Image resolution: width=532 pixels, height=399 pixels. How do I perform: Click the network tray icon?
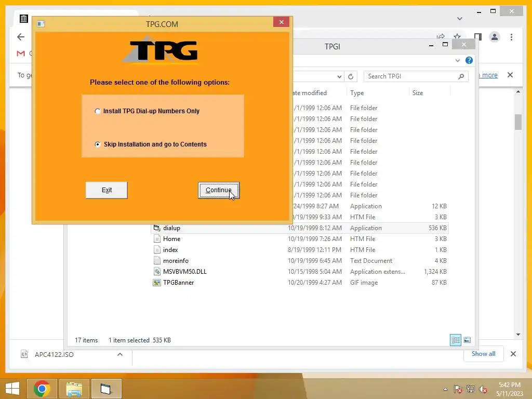click(x=471, y=389)
